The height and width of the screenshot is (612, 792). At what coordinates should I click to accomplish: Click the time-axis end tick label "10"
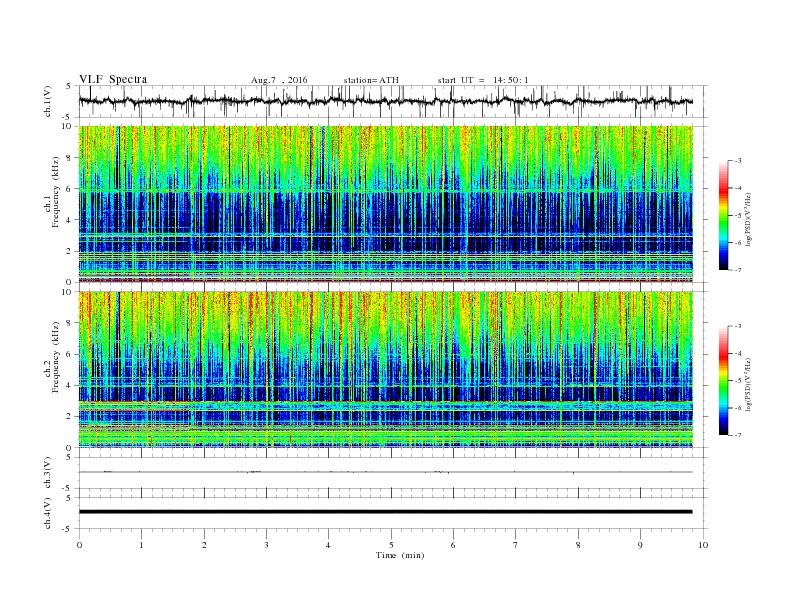(x=703, y=545)
